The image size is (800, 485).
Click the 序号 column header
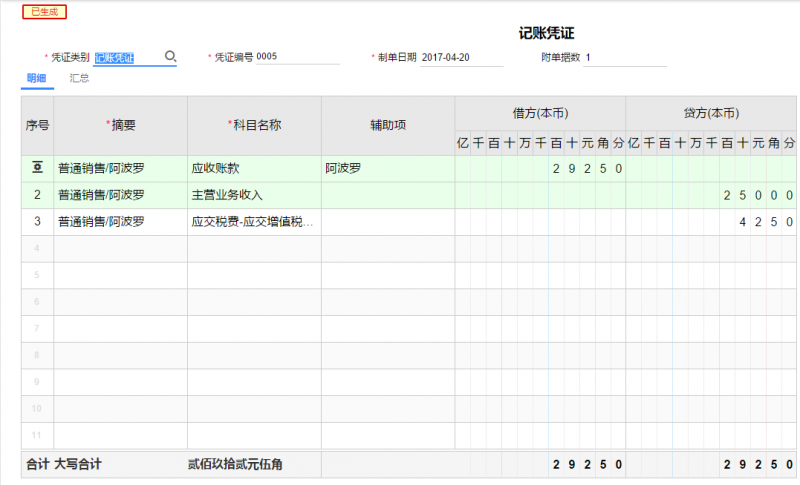click(x=37, y=125)
